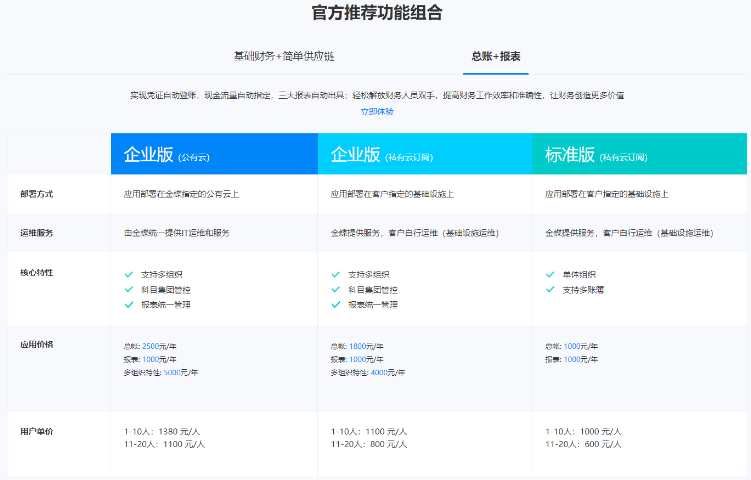The image size is (751, 480).
Task: Click the 核心特性 row label
Action: (x=36, y=273)
